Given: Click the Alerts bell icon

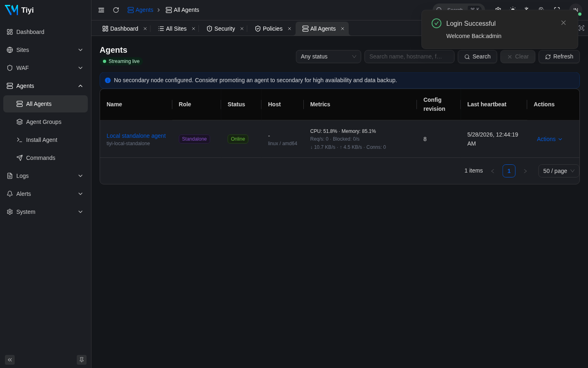Looking at the screenshot, I should (x=10, y=194).
